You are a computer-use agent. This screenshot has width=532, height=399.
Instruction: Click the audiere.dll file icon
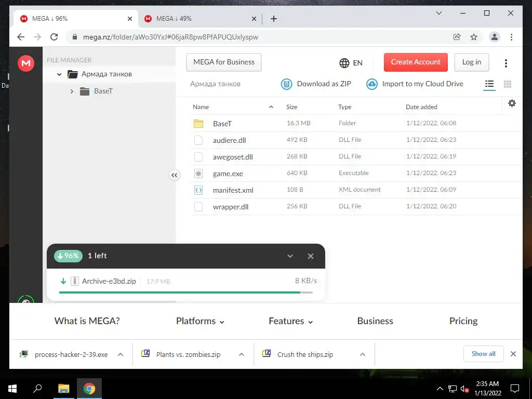coord(198,140)
